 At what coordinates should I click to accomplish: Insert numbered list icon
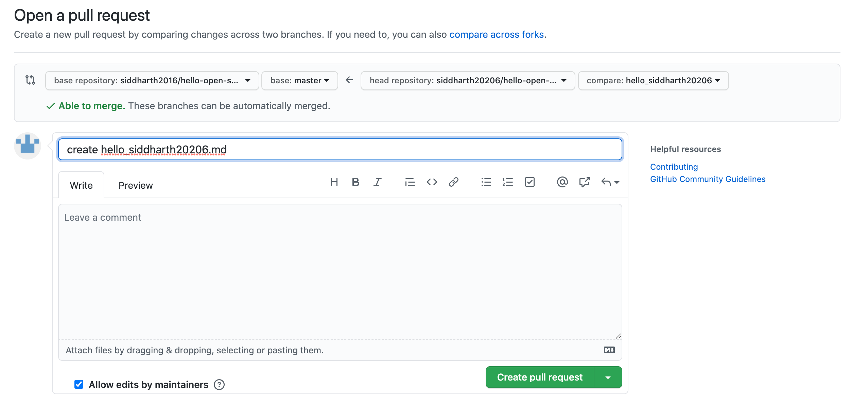(508, 182)
